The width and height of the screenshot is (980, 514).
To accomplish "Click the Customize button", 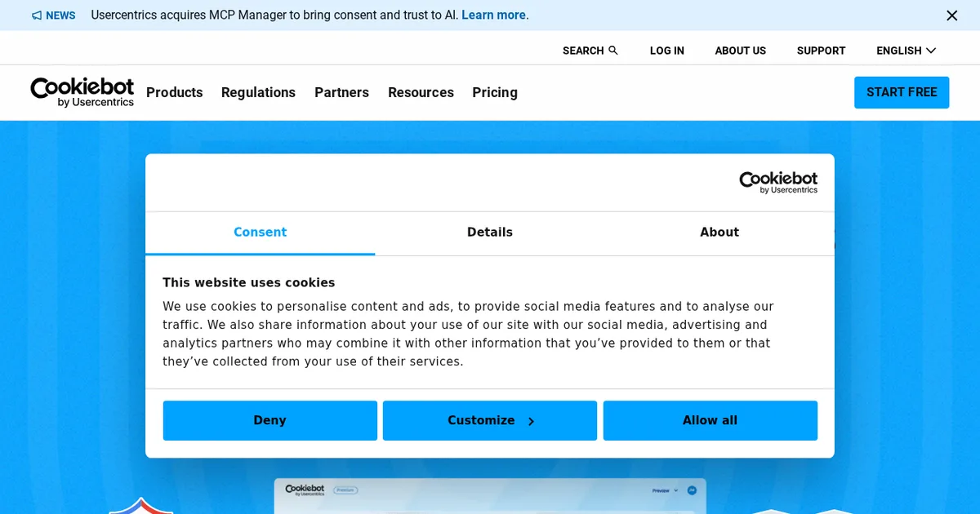I will click(490, 420).
